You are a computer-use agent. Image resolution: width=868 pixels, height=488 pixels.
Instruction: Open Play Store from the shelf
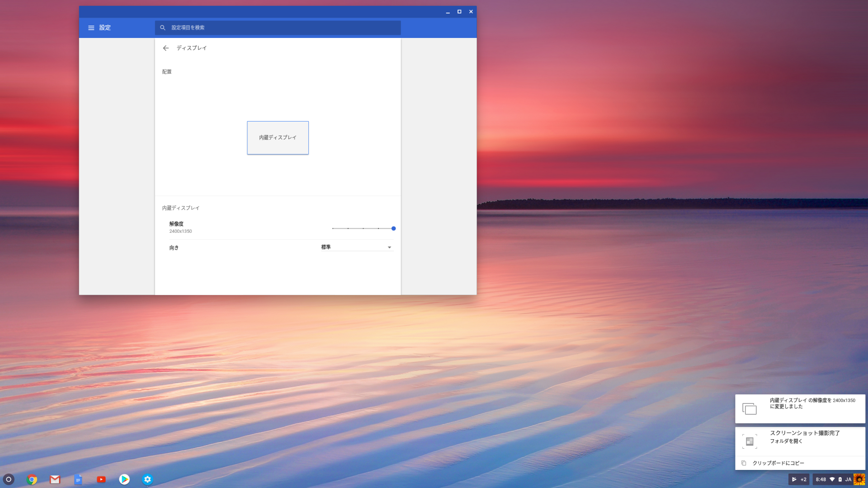pyautogui.click(x=124, y=479)
